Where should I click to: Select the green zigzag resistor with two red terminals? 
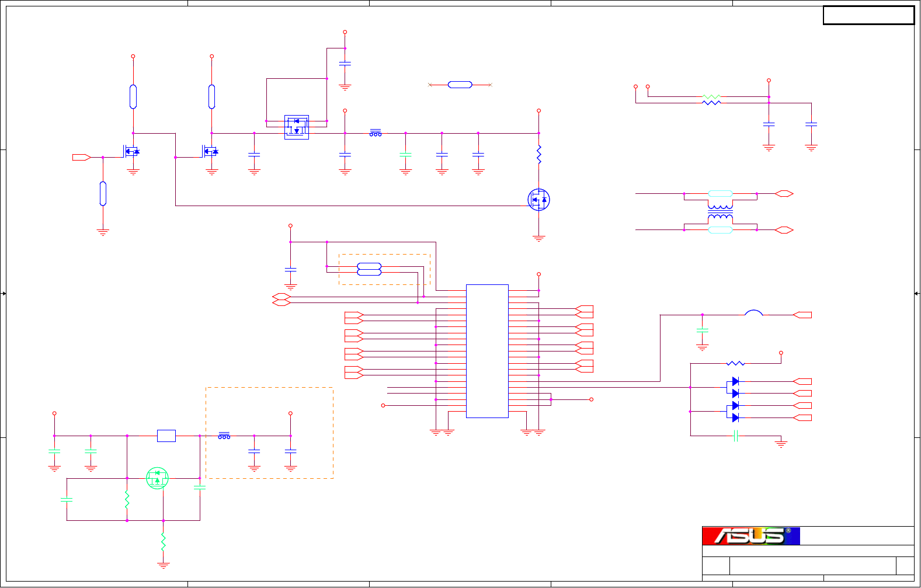pyautogui.click(x=711, y=96)
